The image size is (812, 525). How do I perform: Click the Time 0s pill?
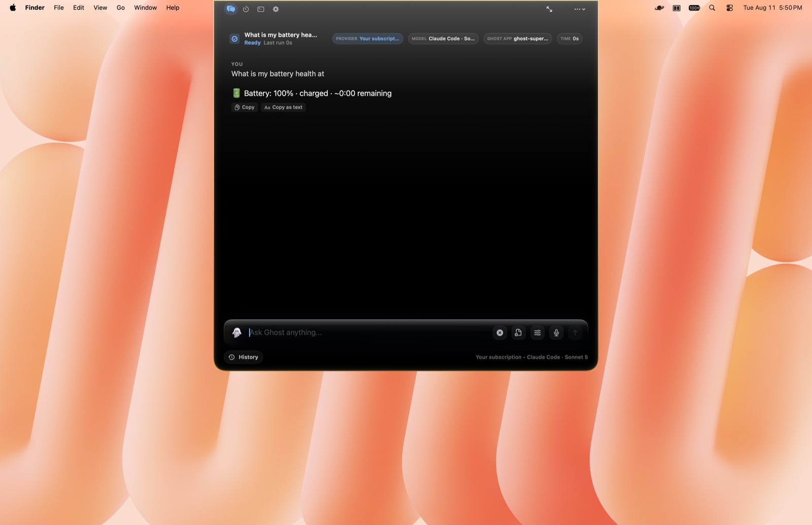[569, 39]
